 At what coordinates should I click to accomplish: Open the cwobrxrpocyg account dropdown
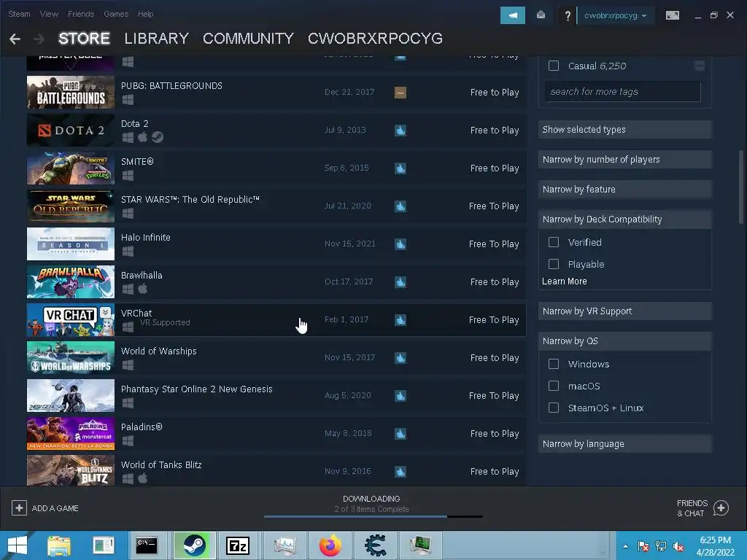(616, 16)
